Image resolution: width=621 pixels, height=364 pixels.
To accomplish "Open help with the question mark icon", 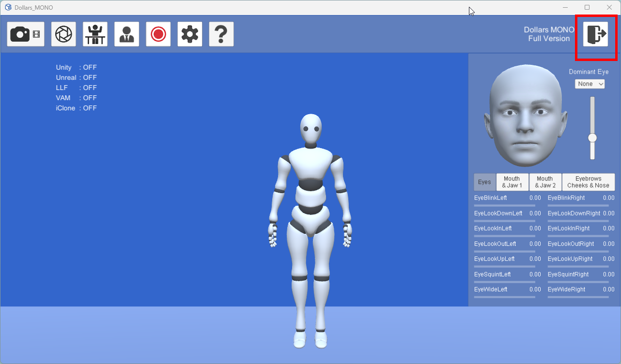I will click(221, 34).
